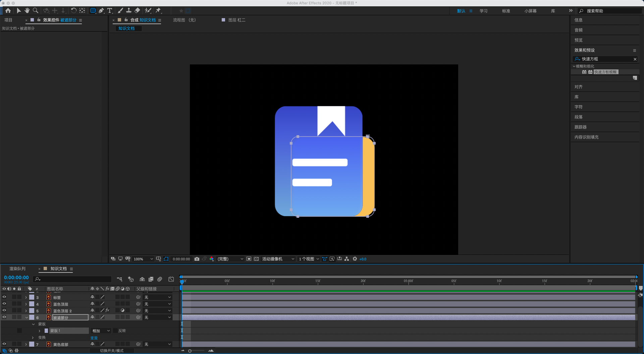Enable motion blur for timeline layers
Viewport: 644px width, 354px height.
160,279
